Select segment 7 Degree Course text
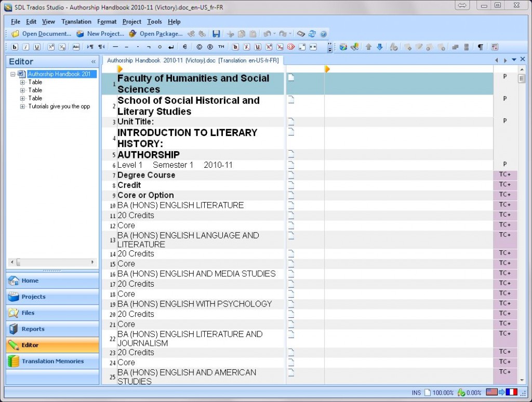This screenshot has width=532, height=402. pos(146,176)
